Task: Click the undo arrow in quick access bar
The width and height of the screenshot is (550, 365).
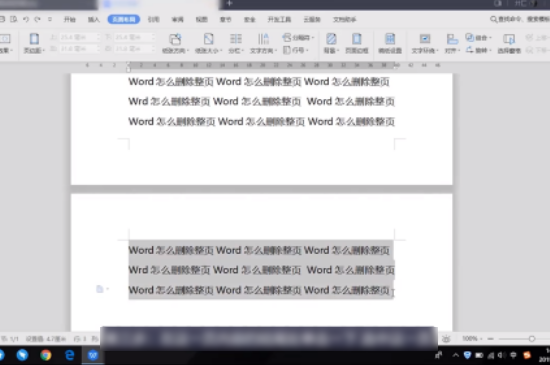Action: click(x=26, y=19)
